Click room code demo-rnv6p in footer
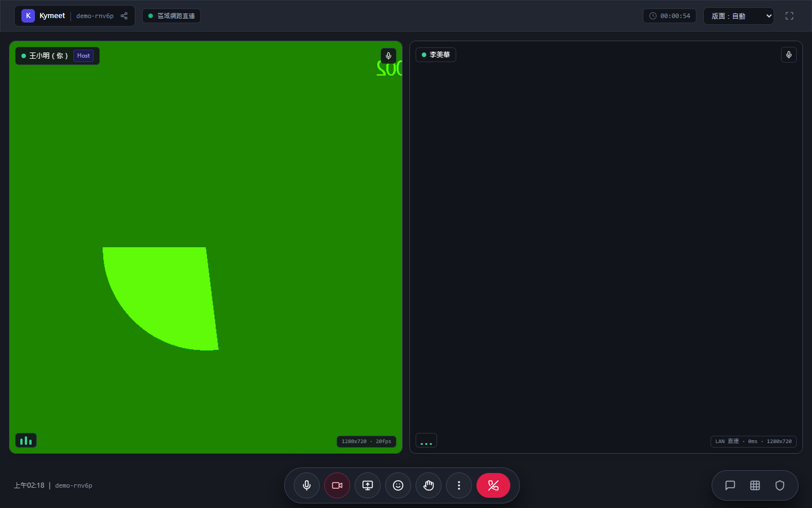 [x=74, y=485]
